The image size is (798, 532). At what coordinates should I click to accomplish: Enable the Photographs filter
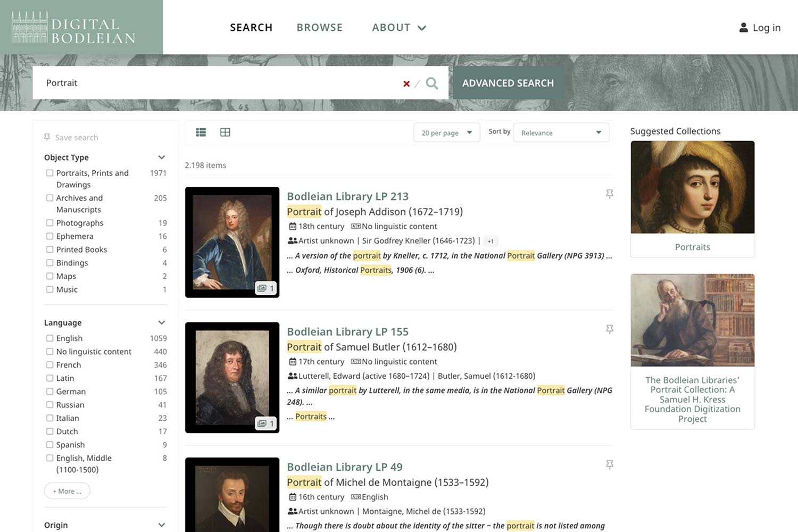coord(49,223)
